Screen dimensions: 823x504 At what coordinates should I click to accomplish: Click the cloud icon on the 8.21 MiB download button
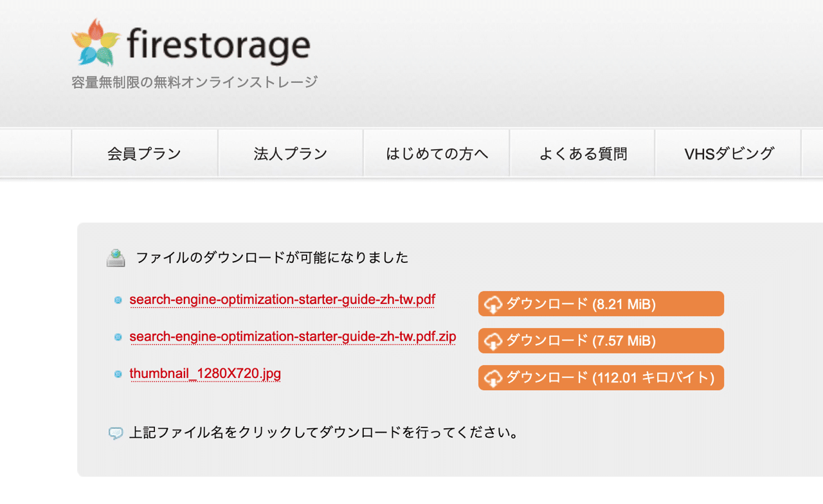pos(494,303)
